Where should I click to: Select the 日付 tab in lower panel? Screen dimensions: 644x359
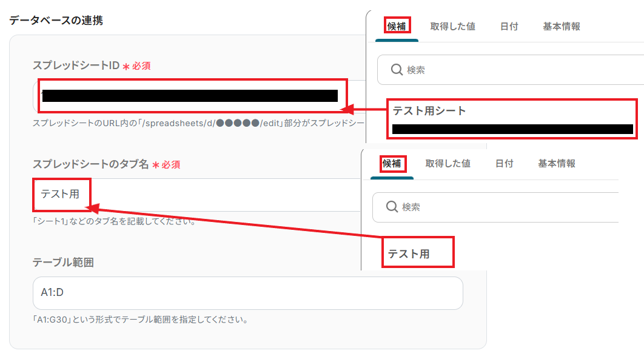tap(504, 164)
